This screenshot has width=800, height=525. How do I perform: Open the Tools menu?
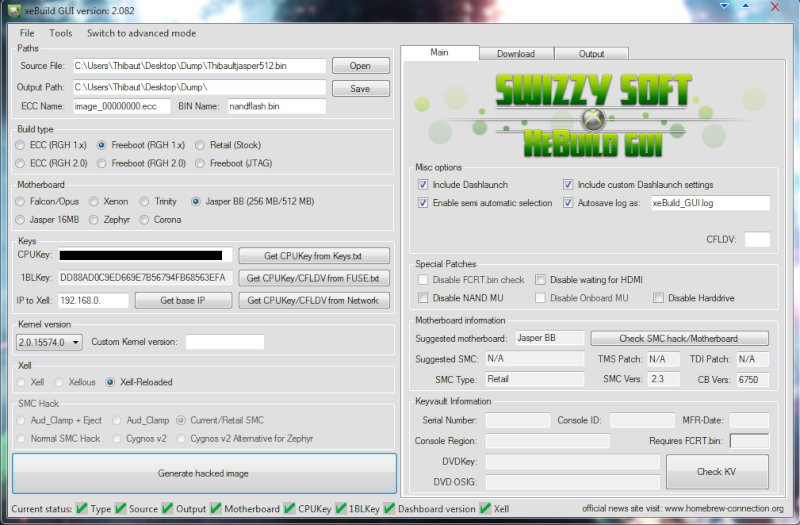61,33
